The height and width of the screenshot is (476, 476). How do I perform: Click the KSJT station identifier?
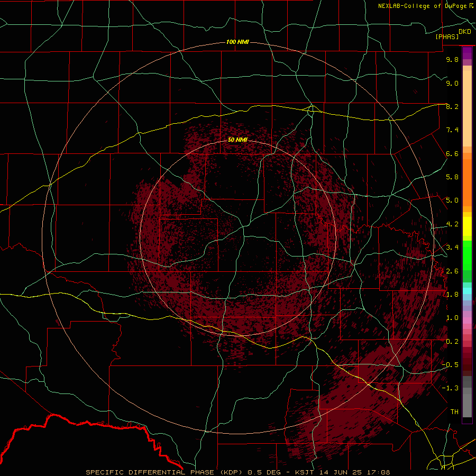coord(304,472)
